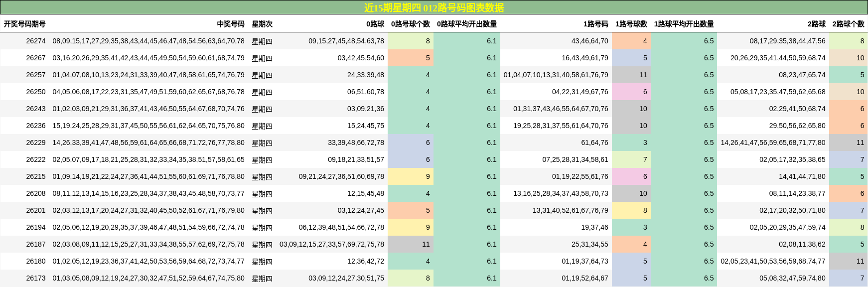The width and height of the screenshot is (868, 287).
Task: Select period number 26274
Action: point(36,41)
